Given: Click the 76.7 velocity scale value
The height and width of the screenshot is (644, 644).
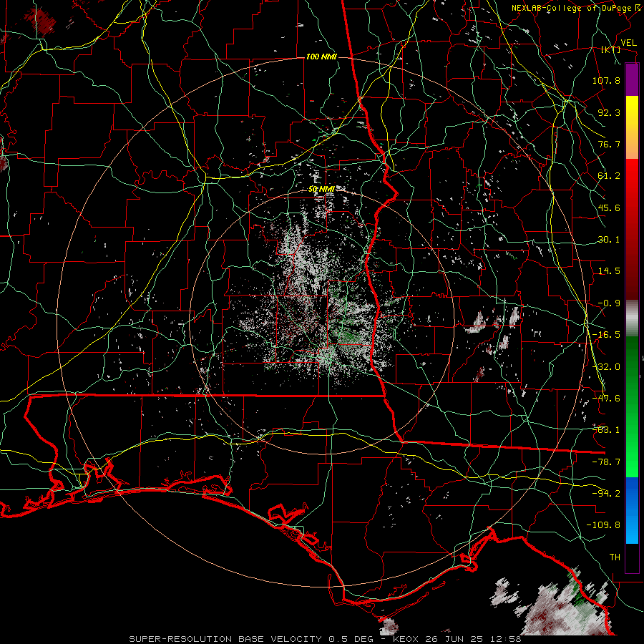Looking at the screenshot, I should (609, 144).
